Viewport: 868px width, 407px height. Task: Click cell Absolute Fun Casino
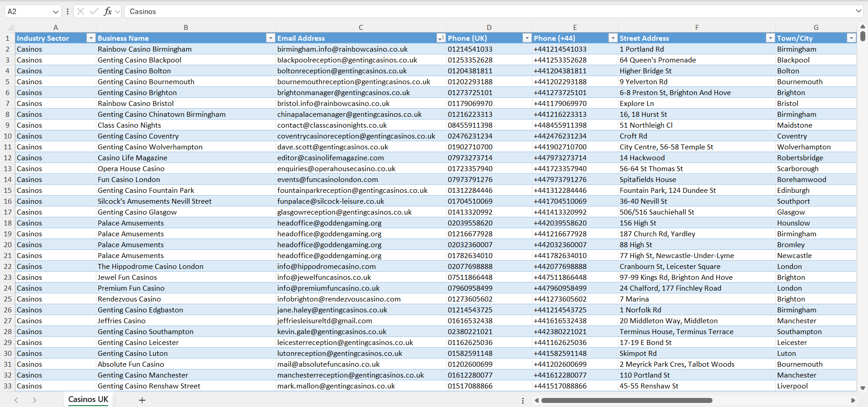pos(186,364)
